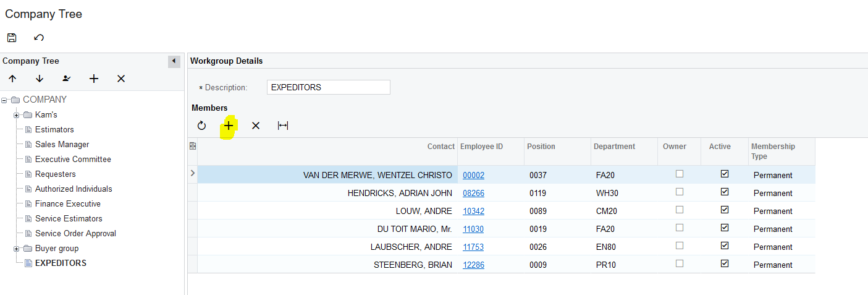The image size is (868, 295).
Task: Click the Undo/Cancel icon in top toolbar
Action: [x=39, y=38]
